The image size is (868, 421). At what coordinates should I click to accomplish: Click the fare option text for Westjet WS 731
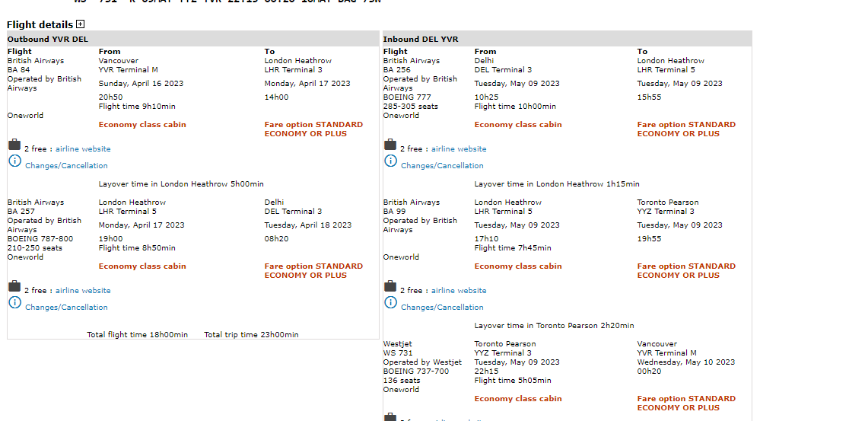tap(686, 403)
